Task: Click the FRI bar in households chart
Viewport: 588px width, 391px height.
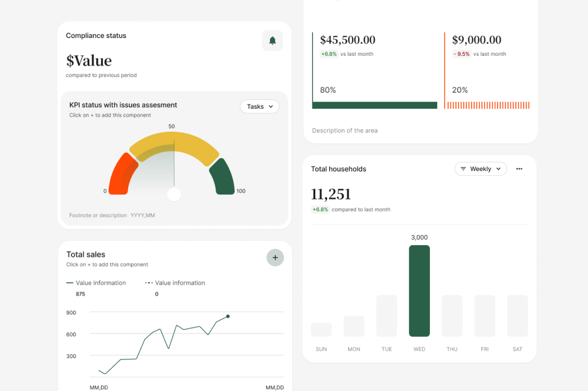Action: (x=485, y=316)
